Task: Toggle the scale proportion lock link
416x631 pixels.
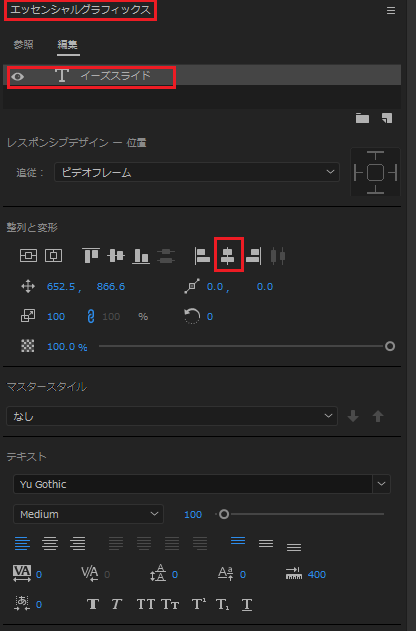Action: [x=91, y=316]
